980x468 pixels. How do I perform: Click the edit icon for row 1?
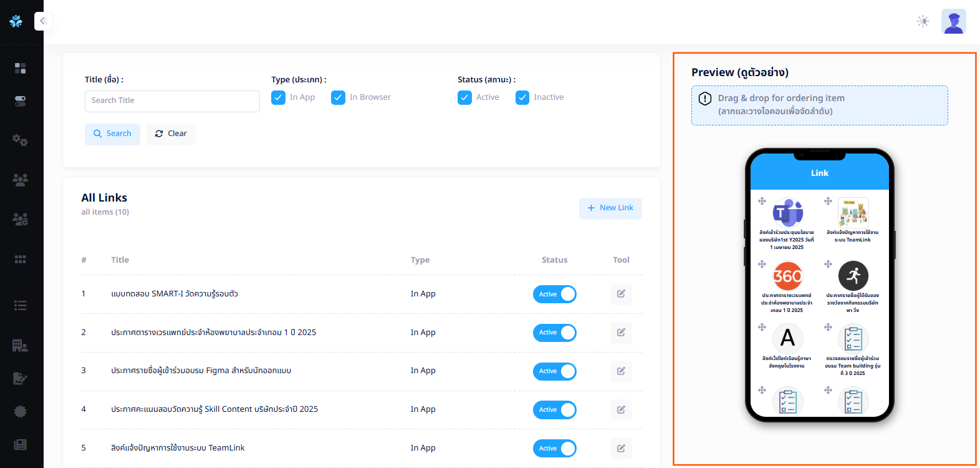coord(621,294)
